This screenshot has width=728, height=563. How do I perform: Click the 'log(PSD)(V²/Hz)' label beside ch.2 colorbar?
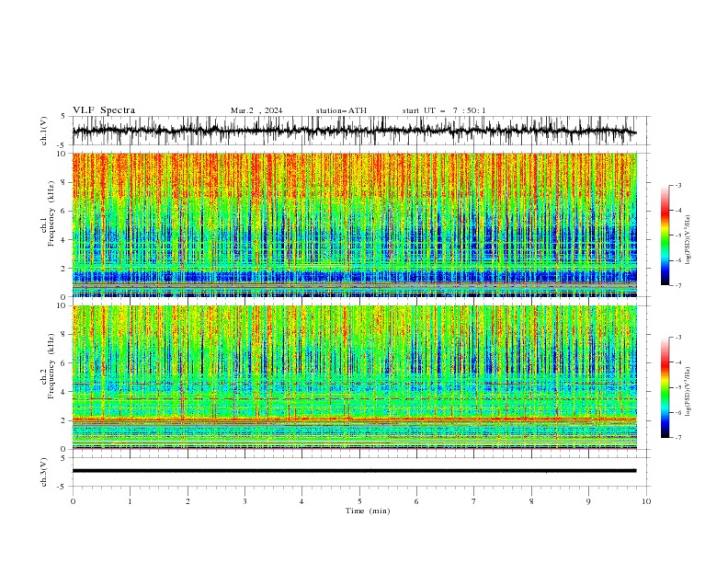tap(688, 391)
